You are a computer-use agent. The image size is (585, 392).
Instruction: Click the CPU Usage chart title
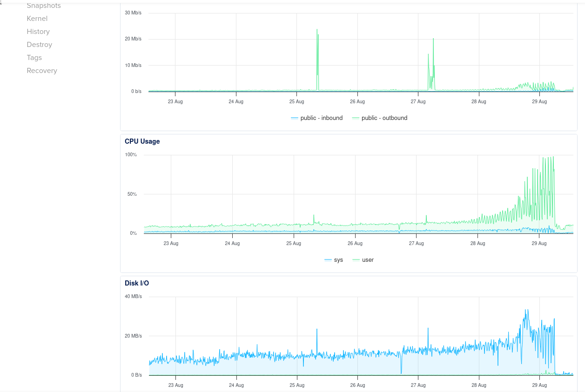(x=142, y=141)
